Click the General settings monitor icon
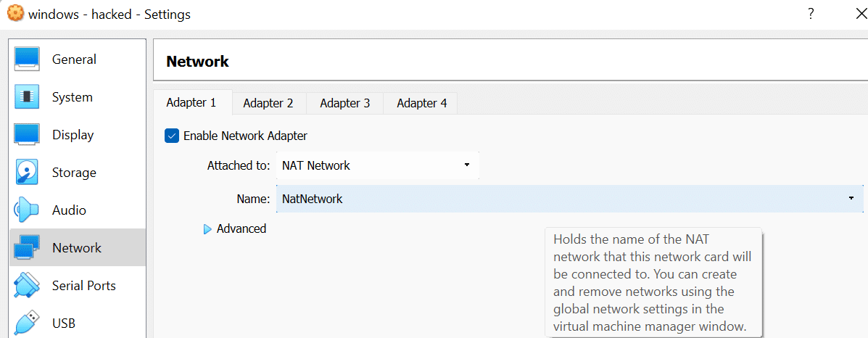The height and width of the screenshot is (338, 868). click(27, 59)
